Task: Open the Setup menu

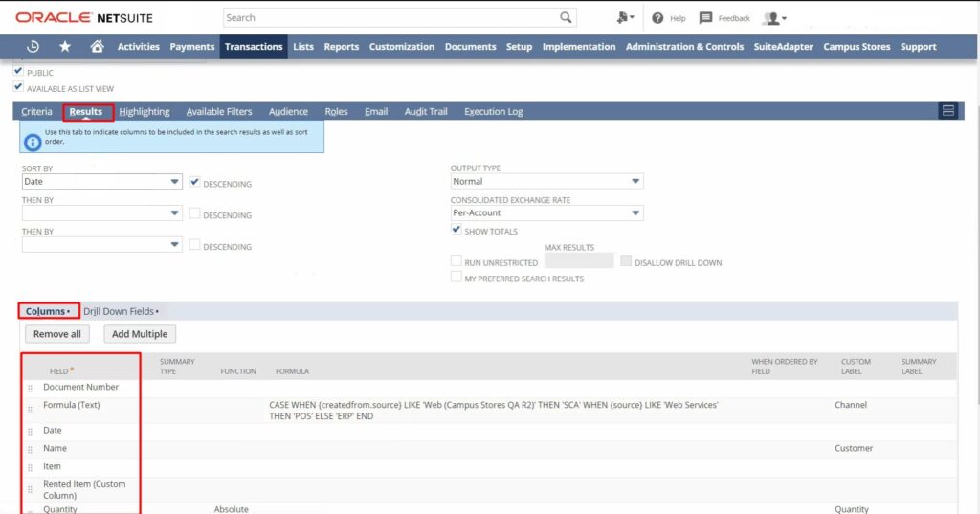Action: [x=519, y=46]
